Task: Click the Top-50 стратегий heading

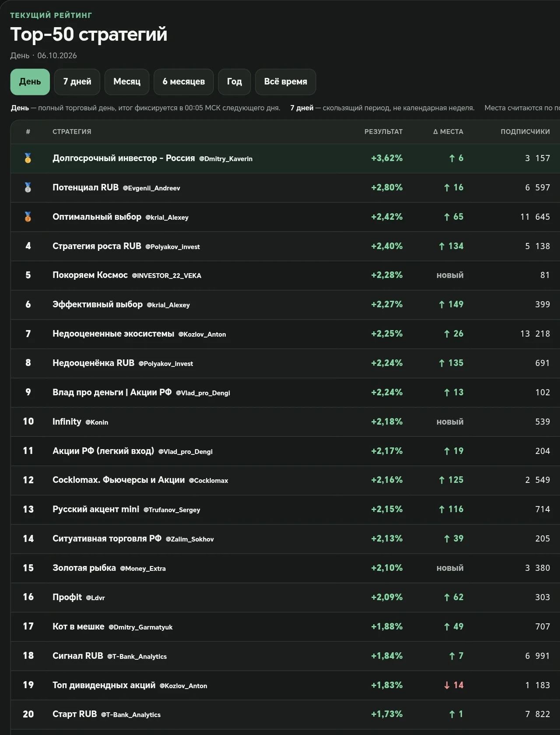Action: [89, 34]
